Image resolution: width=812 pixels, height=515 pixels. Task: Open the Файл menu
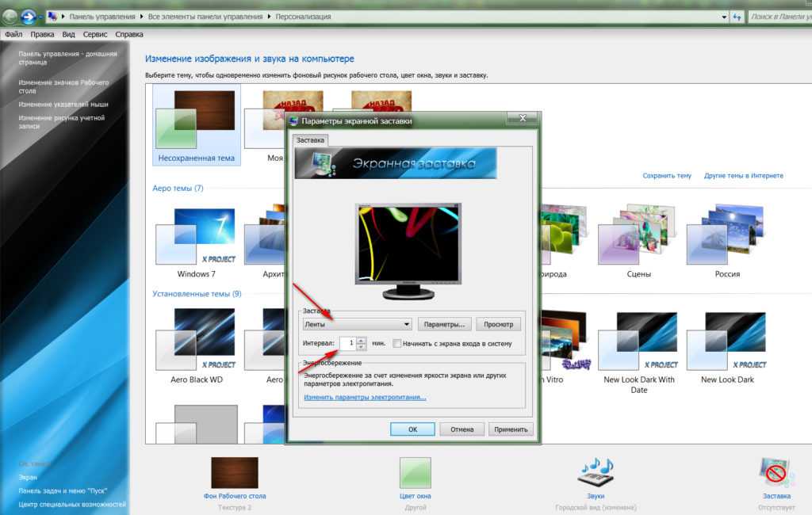pos(13,35)
